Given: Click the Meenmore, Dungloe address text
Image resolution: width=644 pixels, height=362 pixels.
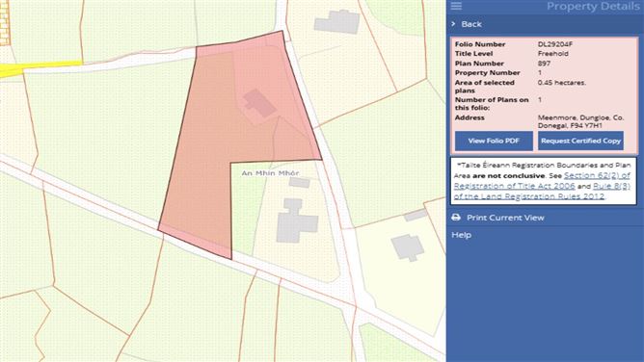Looking at the screenshot, I should 580,121.
